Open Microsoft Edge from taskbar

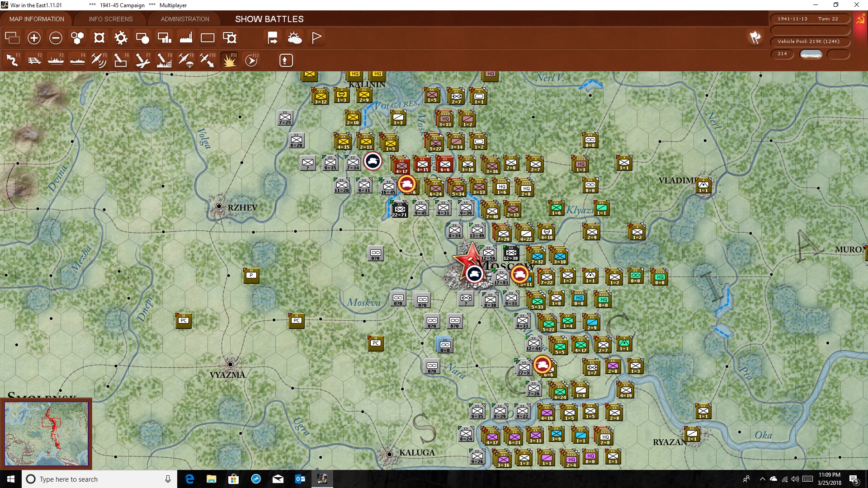pyautogui.click(x=189, y=479)
